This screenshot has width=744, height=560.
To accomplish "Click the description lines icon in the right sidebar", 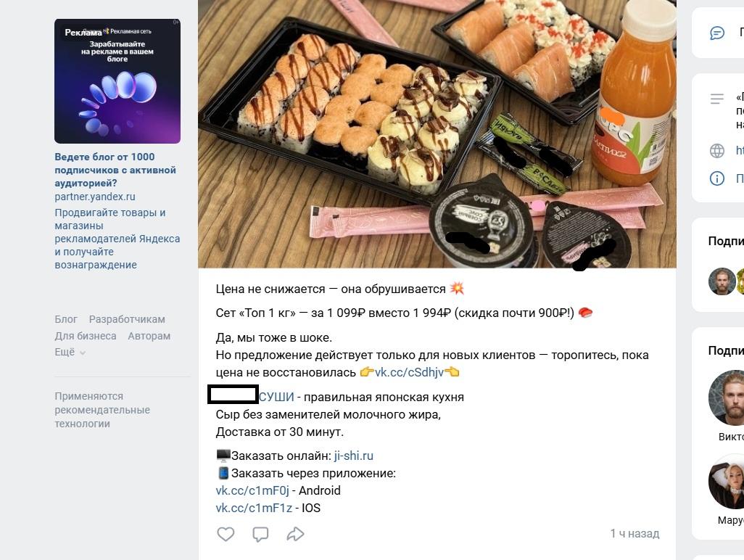I will point(716,99).
